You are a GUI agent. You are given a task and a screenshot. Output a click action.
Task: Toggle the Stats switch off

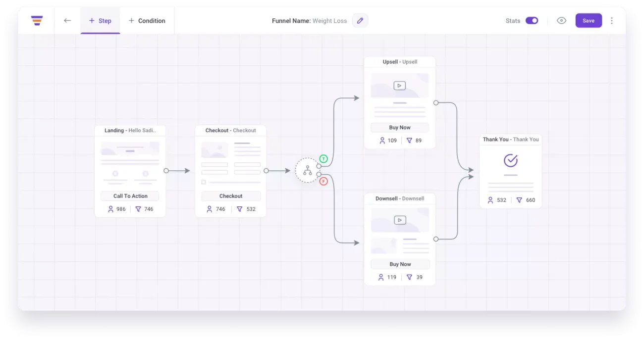(x=532, y=20)
